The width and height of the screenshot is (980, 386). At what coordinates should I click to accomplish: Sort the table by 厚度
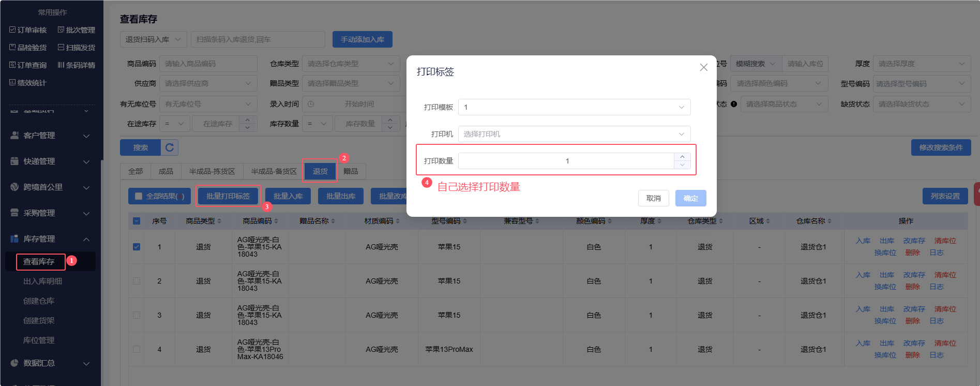(660, 221)
